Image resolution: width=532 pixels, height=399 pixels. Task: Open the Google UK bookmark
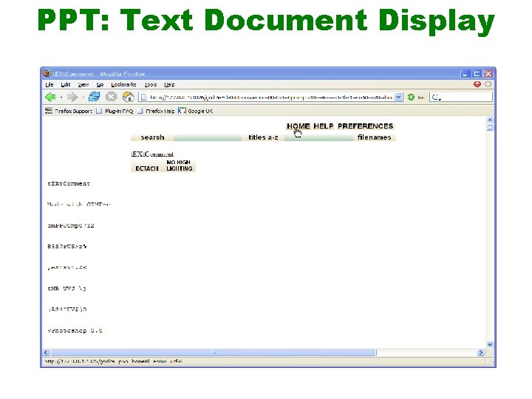click(196, 111)
